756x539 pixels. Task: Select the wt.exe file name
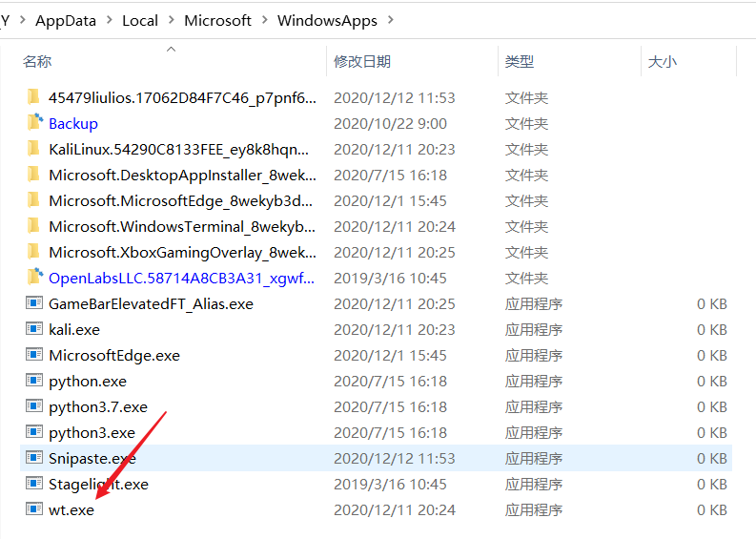72,510
